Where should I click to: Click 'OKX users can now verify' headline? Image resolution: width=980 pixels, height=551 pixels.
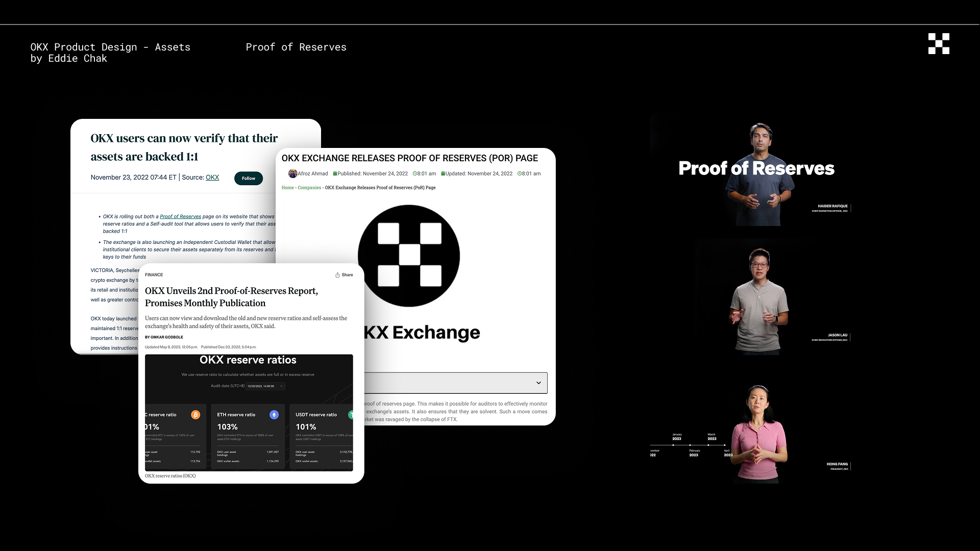184,147
